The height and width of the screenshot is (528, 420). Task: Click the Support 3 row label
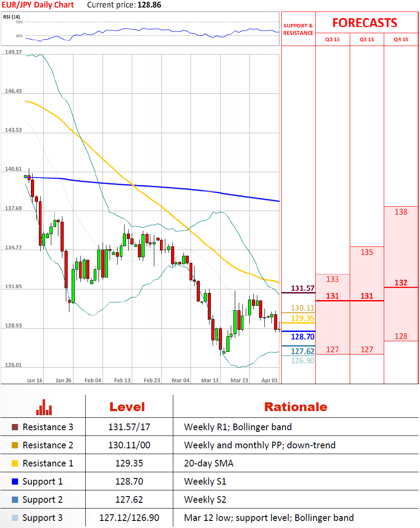(x=42, y=518)
